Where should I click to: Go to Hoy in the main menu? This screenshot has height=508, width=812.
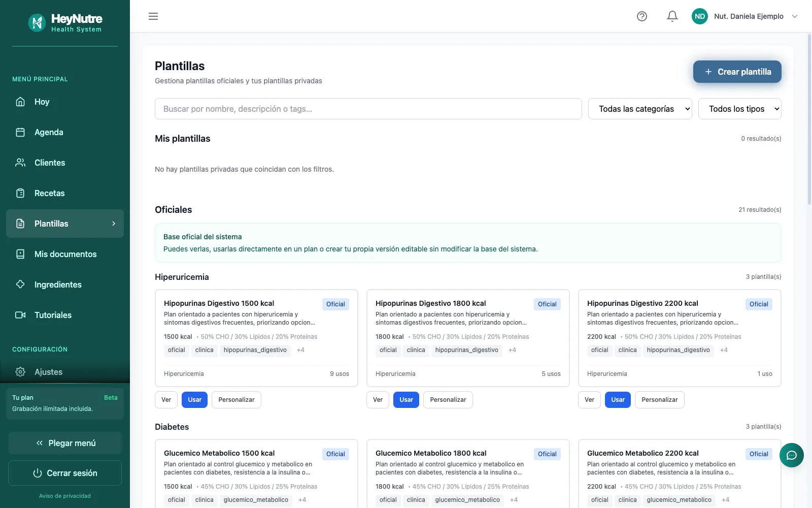65,102
